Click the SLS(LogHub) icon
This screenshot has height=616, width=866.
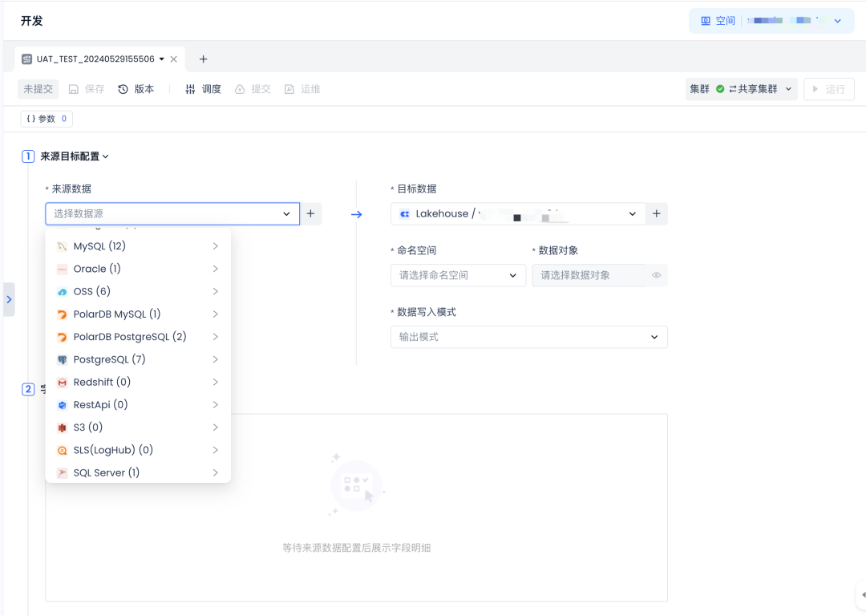pos(62,450)
